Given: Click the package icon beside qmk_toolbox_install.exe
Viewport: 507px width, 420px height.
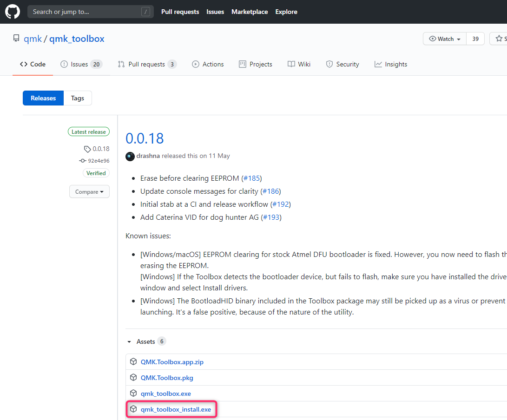Looking at the screenshot, I should click(x=133, y=409).
